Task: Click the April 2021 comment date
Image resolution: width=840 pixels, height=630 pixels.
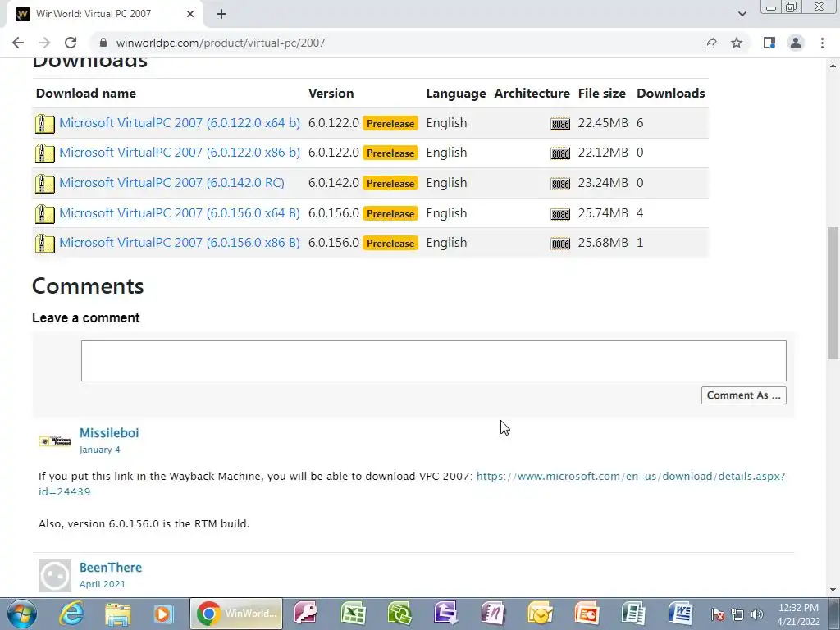Action: pyautogui.click(x=103, y=584)
